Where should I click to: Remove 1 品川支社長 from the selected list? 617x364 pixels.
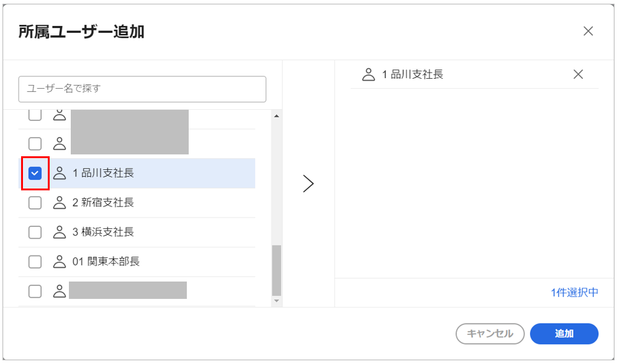tap(578, 74)
